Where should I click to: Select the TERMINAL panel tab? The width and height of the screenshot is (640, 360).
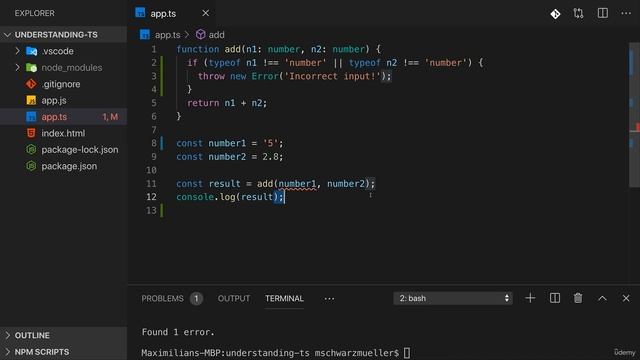coord(284,298)
